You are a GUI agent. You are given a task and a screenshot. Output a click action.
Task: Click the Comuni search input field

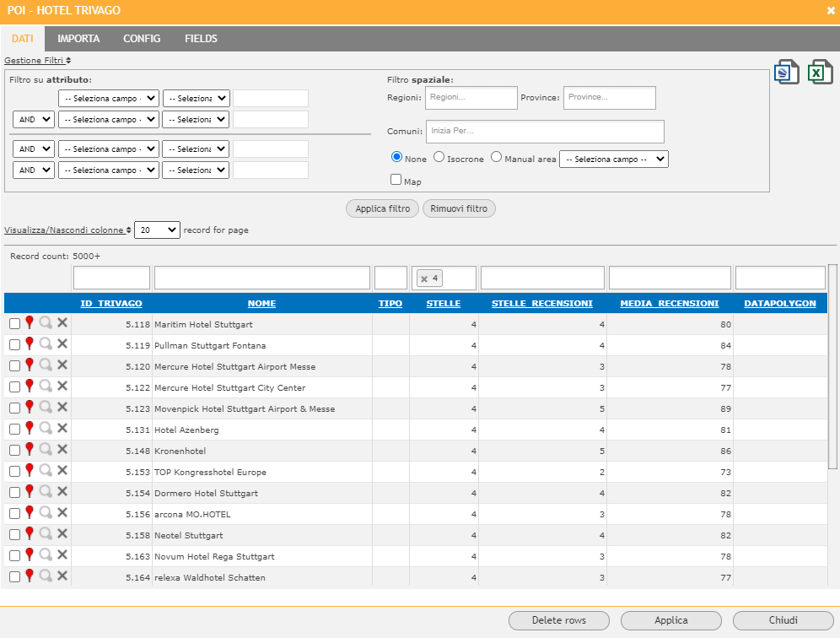coord(546,132)
